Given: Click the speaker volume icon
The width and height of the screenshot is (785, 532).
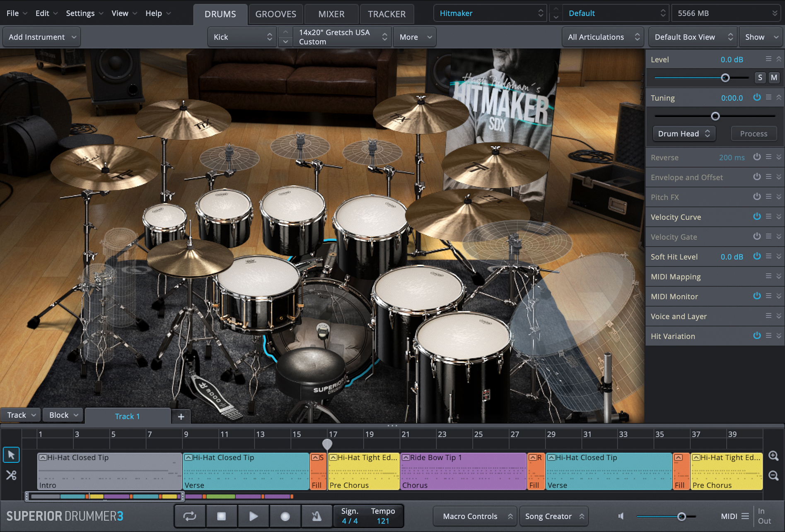Looking at the screenshot, I should click(x=621, y=516).
